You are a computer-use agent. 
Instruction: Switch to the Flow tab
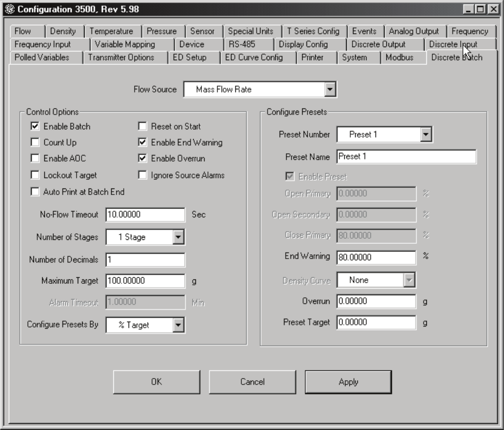[27, 31]
